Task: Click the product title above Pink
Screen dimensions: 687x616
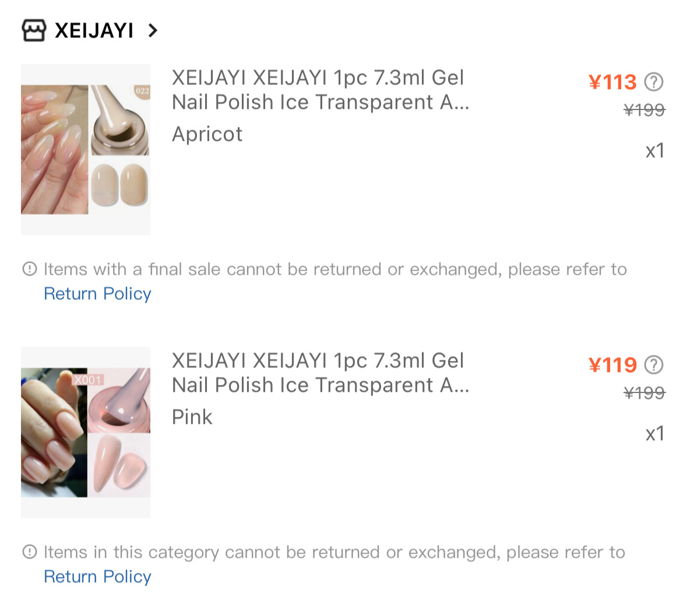Action: [320, 373]
